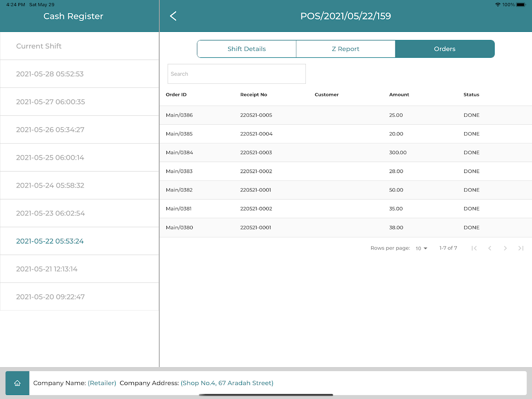Open shift 2021-05-28 05:52:53
Image resolution: width=532 pixels, height=399 pixels.
[79, 74]
